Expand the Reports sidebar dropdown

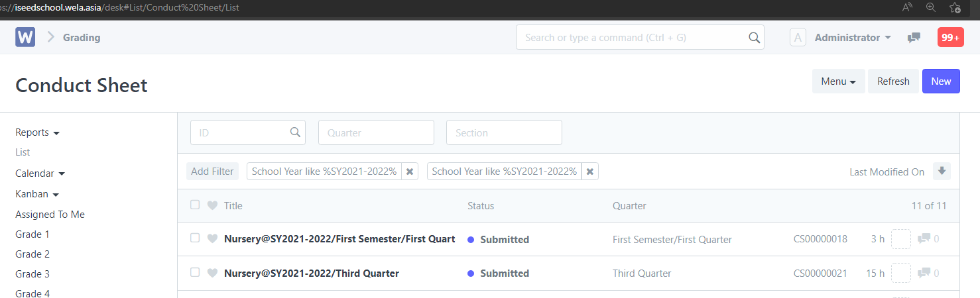37,132
